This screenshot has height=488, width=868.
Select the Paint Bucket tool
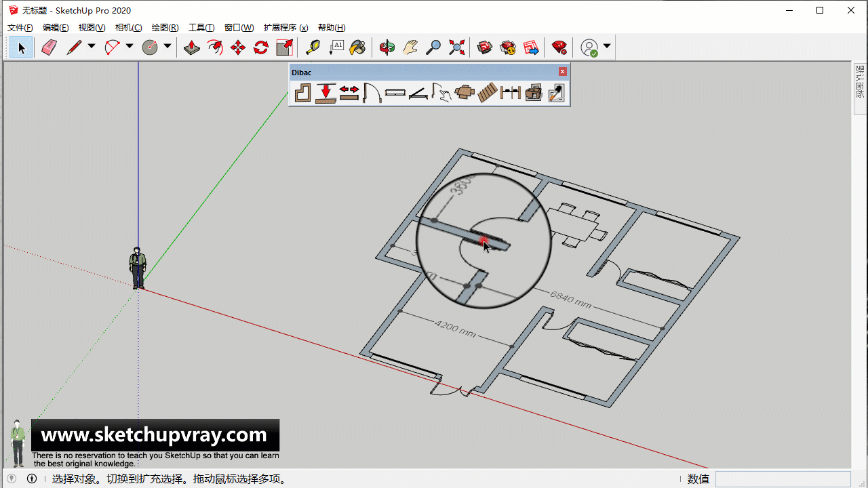click(358, 47)
